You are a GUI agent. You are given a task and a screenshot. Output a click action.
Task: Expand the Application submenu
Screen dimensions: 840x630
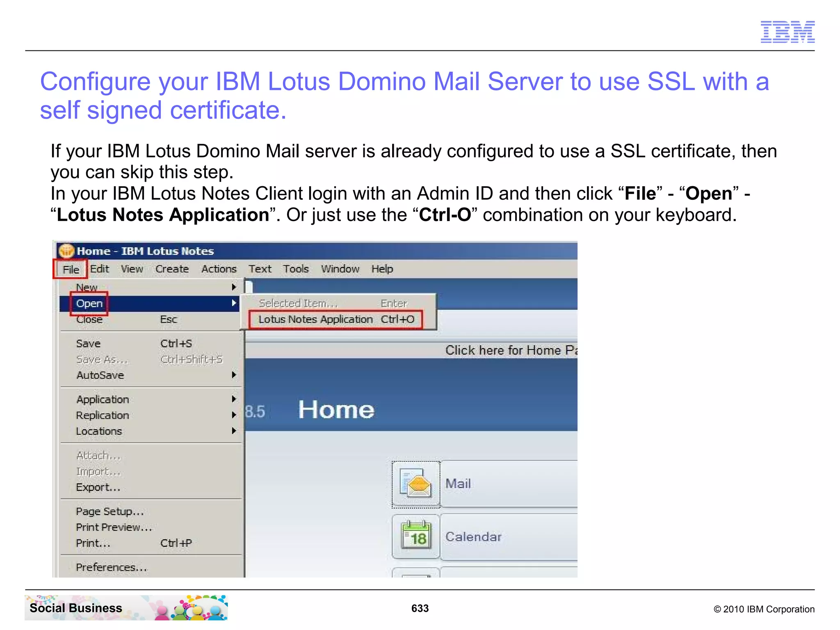tap(150, 399)
